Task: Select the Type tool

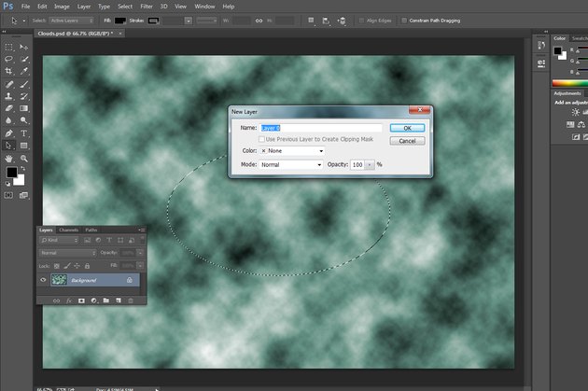Action: [x=24, y=133]
